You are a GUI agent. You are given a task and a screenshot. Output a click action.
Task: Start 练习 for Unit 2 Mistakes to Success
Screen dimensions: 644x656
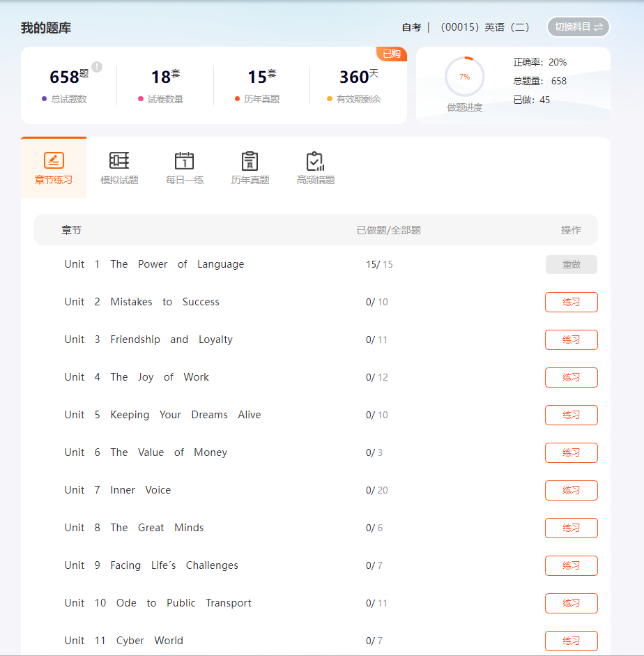(x=571, y=303)
